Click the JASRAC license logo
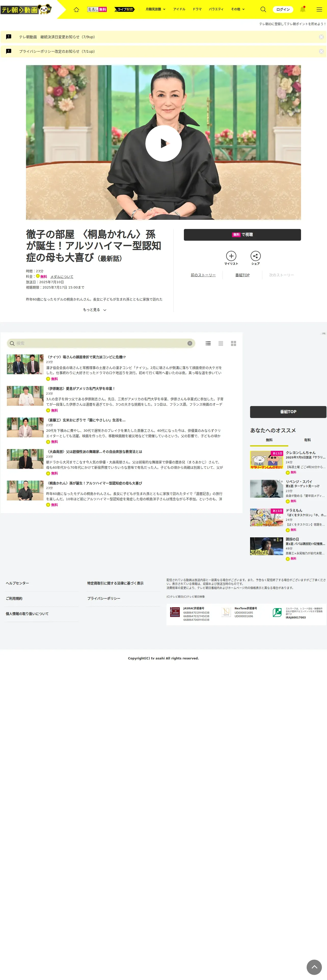Viewport: 327px width, 980px height. click(175, 612)
